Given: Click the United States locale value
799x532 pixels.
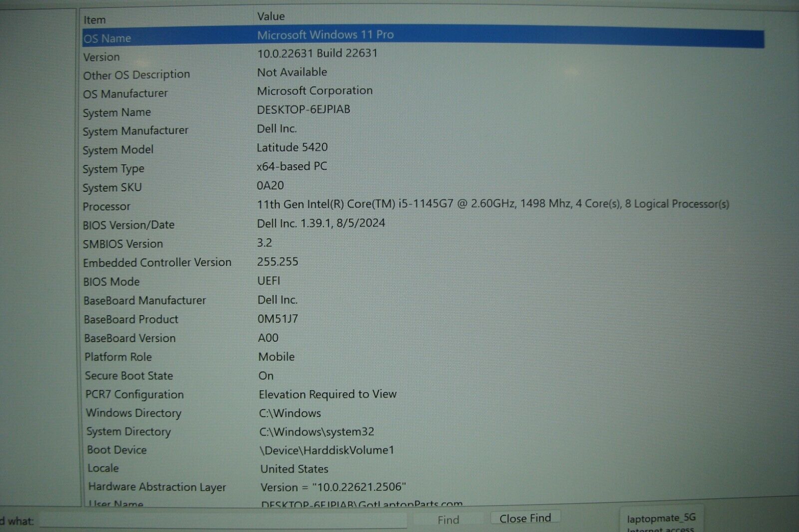Looking at the screenshot, I should click(x=294, y=469).
